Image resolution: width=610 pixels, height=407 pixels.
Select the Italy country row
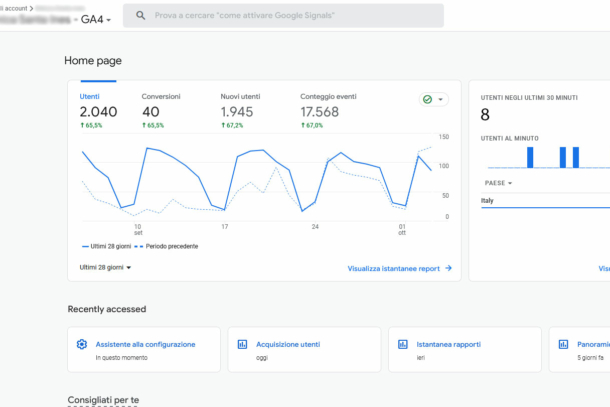[545, 201]
